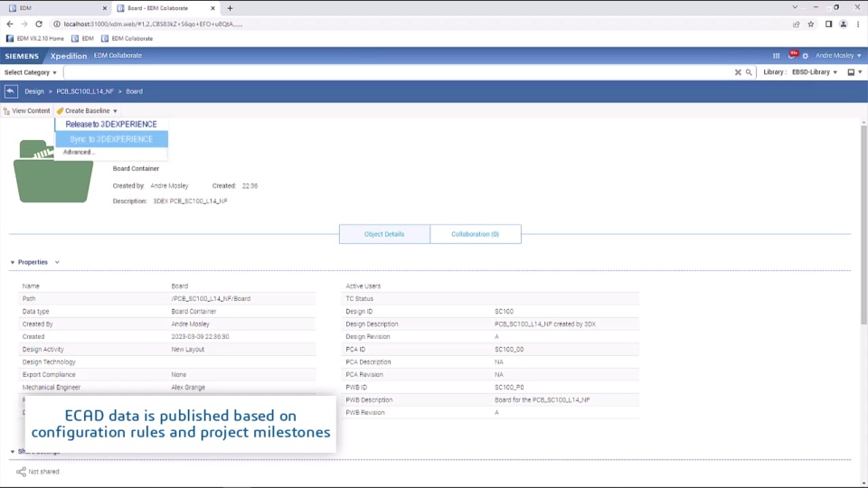Open a new browser tab
The width and height of the screenshot is (868, 488).
coord(230,8)
